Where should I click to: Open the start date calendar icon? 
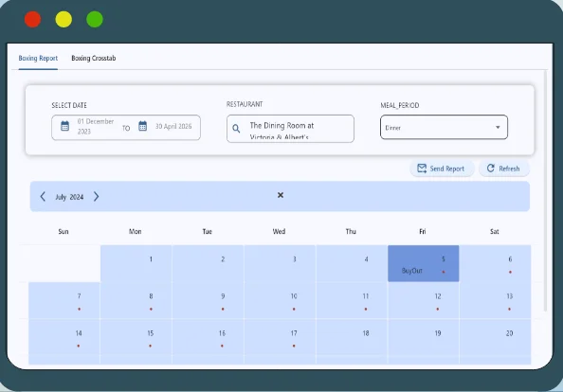tap(65, 126)
